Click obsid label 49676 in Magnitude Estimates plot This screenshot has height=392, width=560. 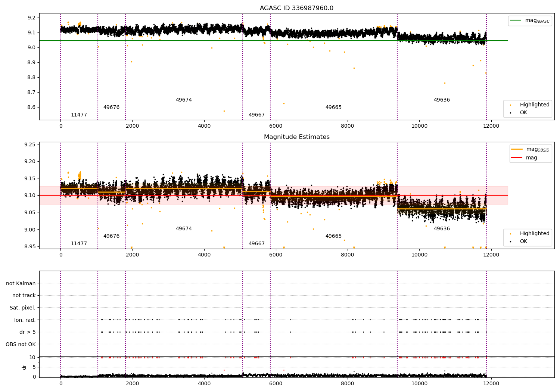(111, 236)
